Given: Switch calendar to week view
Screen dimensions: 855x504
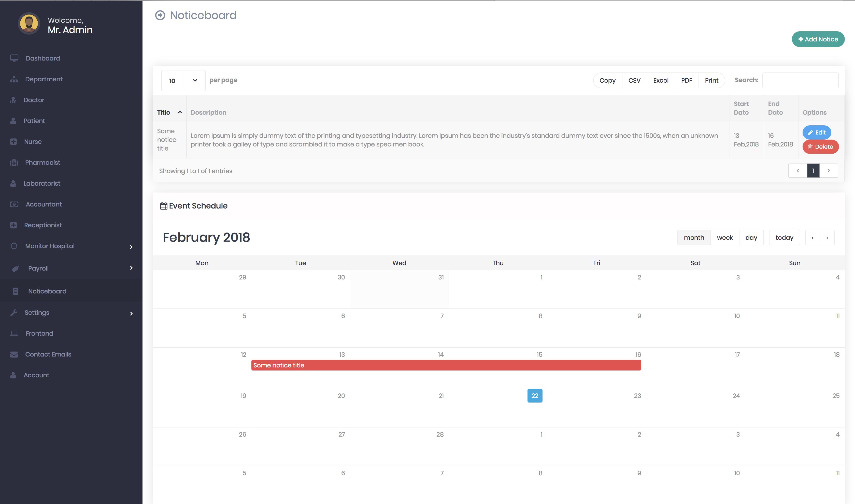Looking at the screenshot, I should coord(724,238).
